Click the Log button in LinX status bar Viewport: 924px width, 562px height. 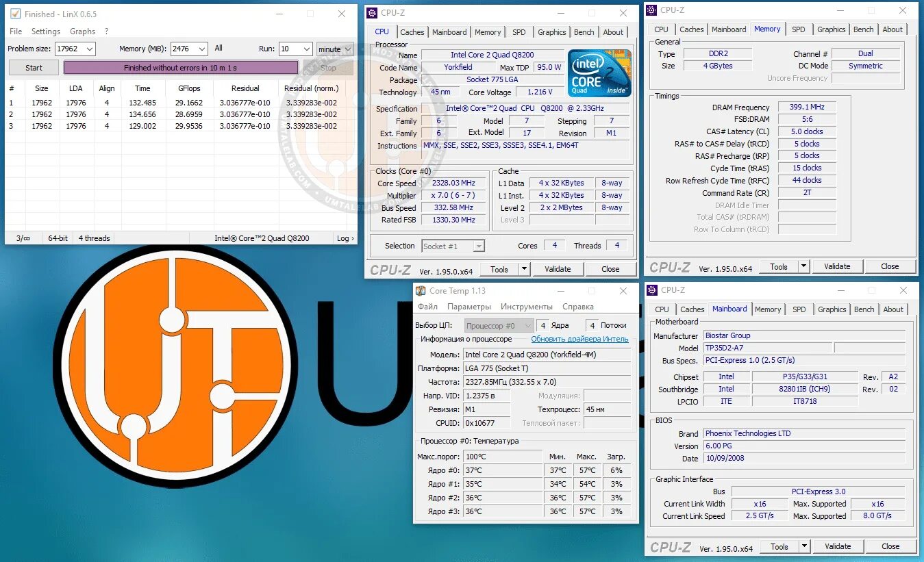click(346, 238)
